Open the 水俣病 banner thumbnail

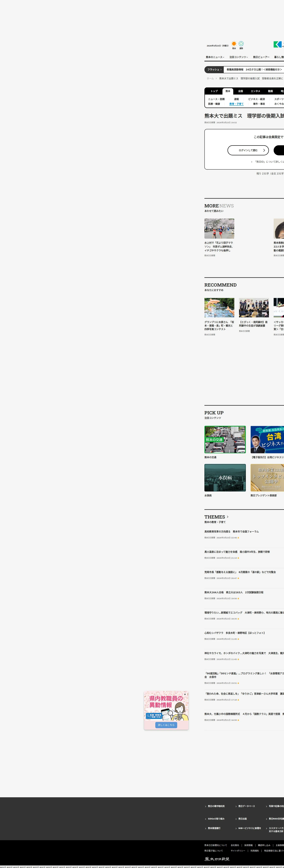tap(225, 478)
